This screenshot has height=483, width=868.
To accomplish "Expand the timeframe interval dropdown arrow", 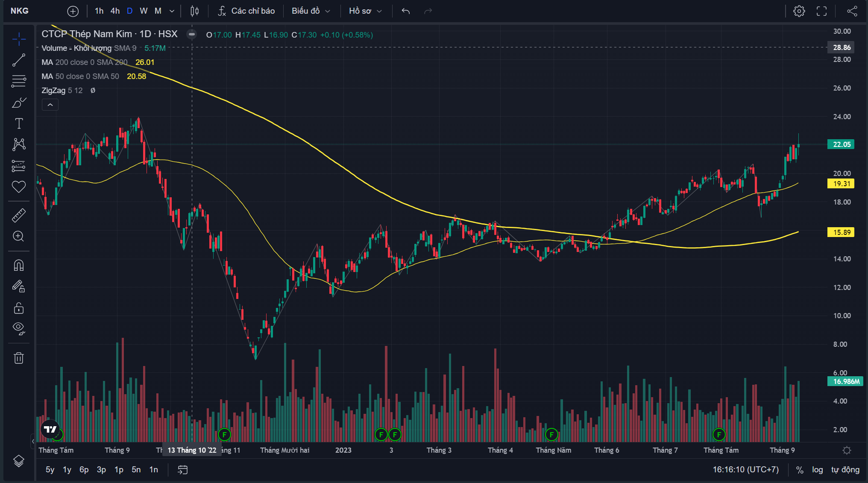I will (172, 11).
